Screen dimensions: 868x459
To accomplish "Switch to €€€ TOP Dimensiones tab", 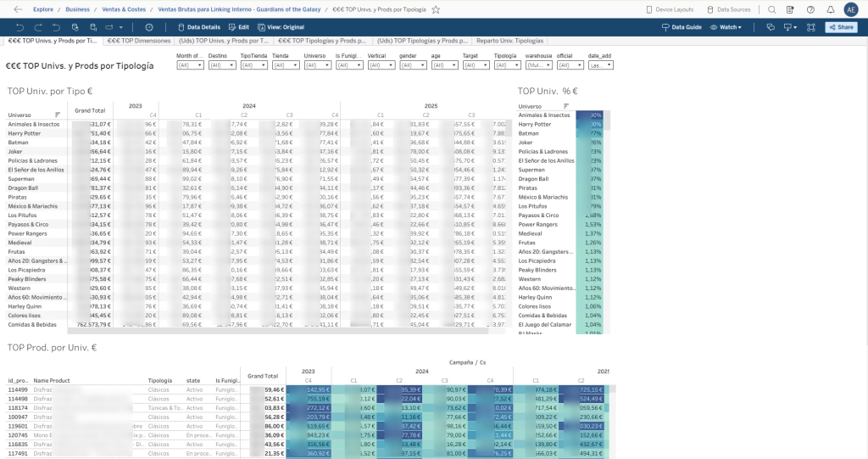I will (x=139, y=41).
